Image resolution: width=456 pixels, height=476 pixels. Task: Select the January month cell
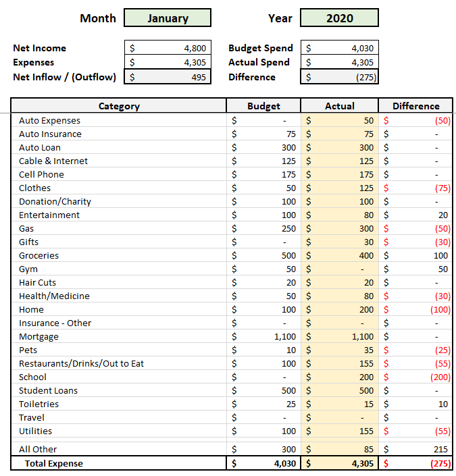coord(168,18)
